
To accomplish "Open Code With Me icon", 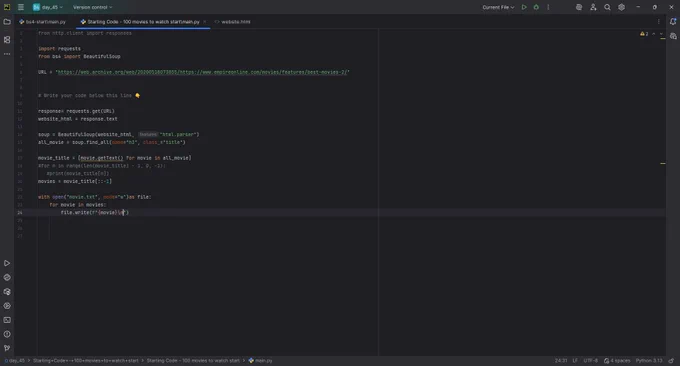I will coord(593,7).
